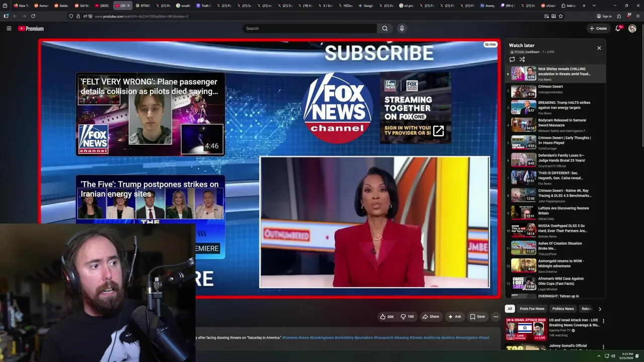Open clock showing 5:15 PM
The image size is (644, 362).
point(627,356)
